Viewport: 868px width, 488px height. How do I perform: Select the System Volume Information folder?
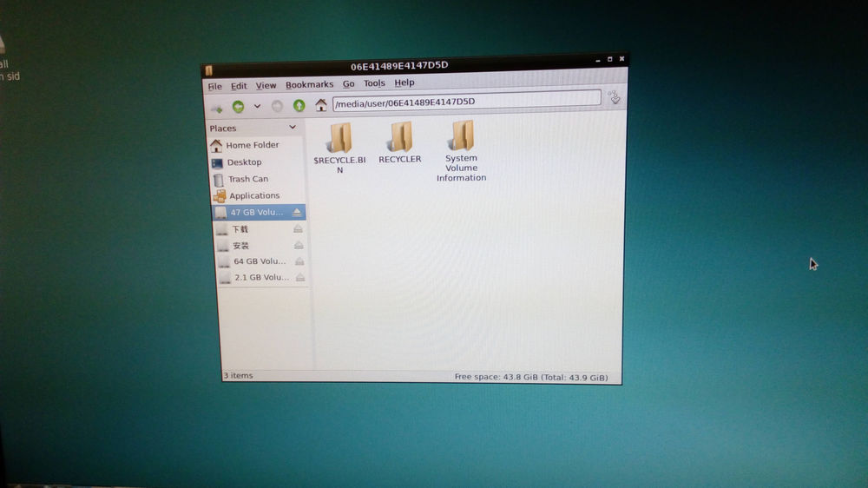tap(462, 151)
